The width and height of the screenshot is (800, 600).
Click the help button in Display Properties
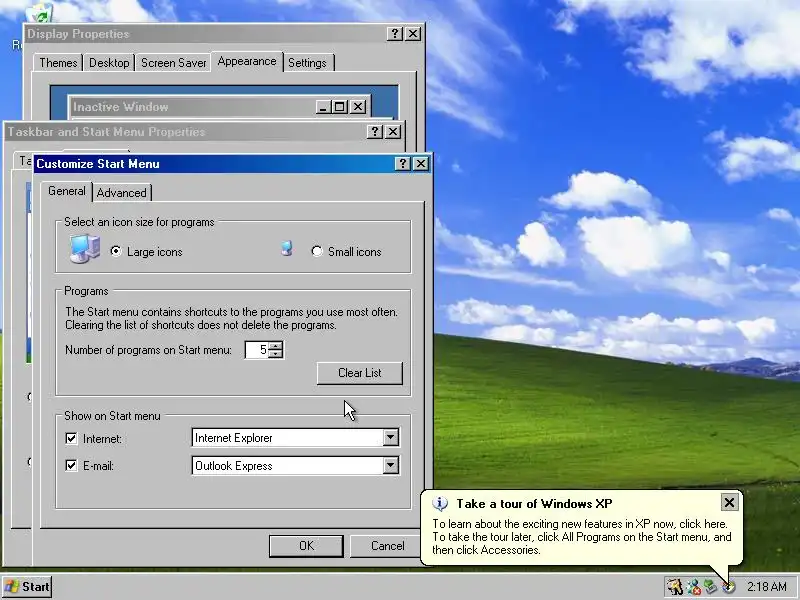(394, 34)
